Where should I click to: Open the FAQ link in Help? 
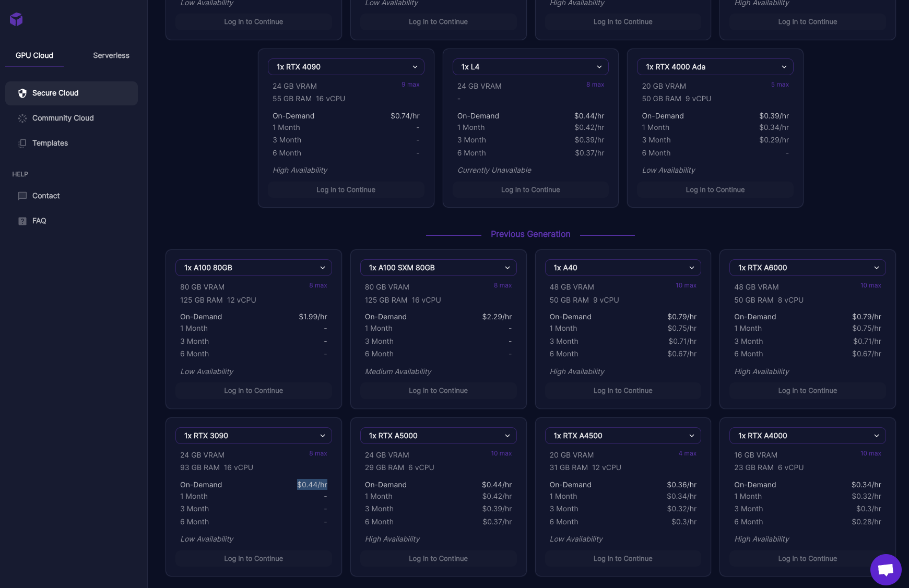pyautogui.click(x=72, y=221)
